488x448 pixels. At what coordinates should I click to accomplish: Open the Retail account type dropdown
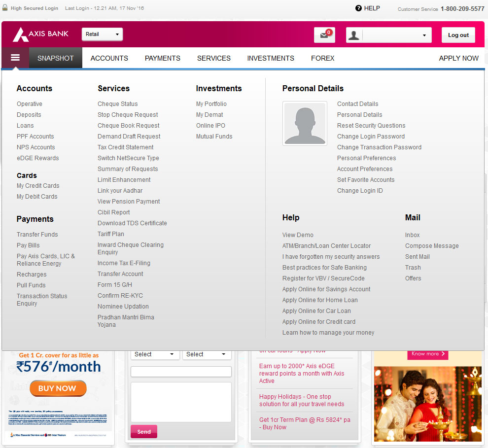click(x=102, y=34)
